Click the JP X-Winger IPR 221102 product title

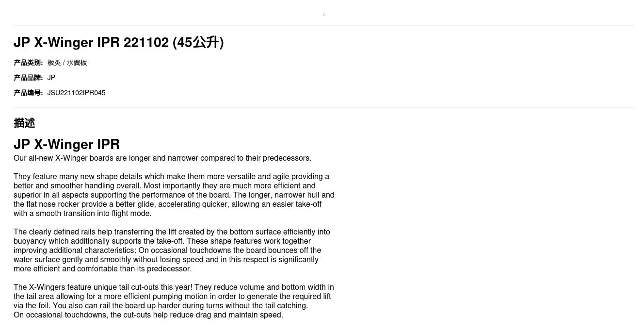point(118,43)
